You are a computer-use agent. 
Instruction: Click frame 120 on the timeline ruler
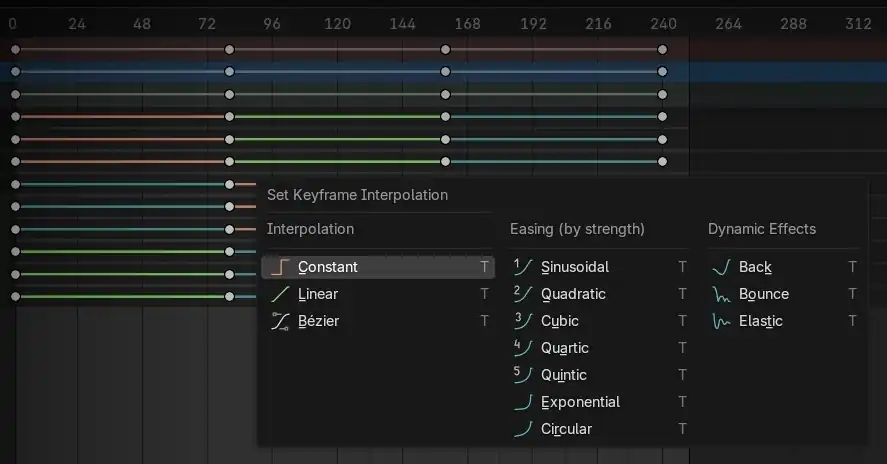pos(337,23)
